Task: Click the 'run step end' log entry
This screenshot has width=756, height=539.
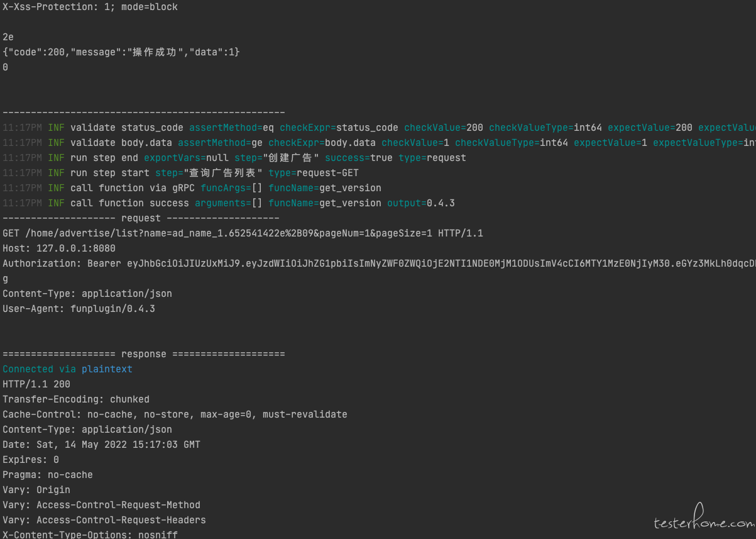Action: point(234,158)
